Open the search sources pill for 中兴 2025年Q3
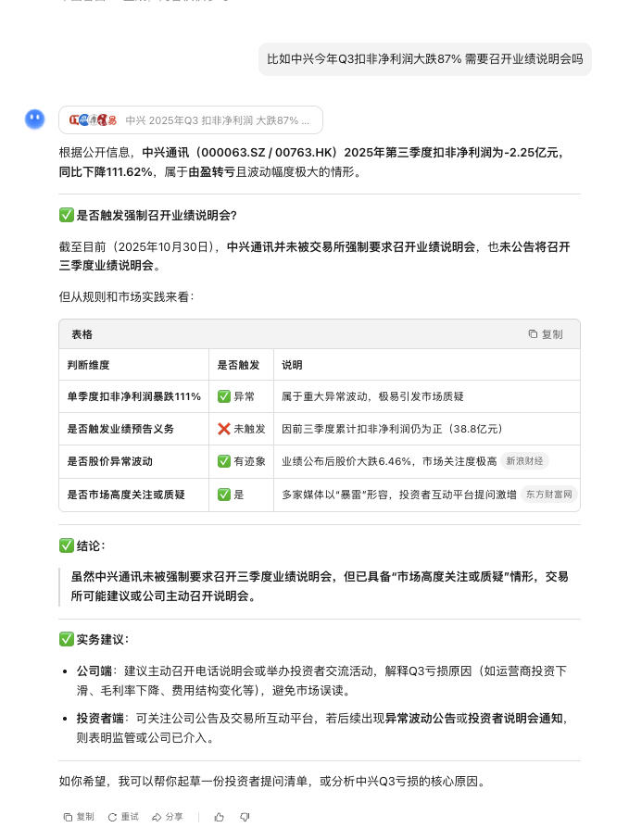Image resolution: width=629 pixels, height=840 pixels. (191, 120)
